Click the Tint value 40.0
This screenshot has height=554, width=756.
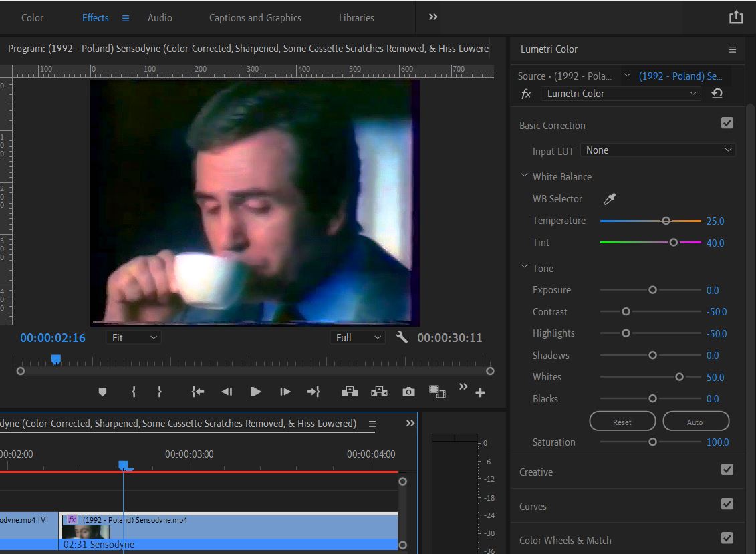715,243
